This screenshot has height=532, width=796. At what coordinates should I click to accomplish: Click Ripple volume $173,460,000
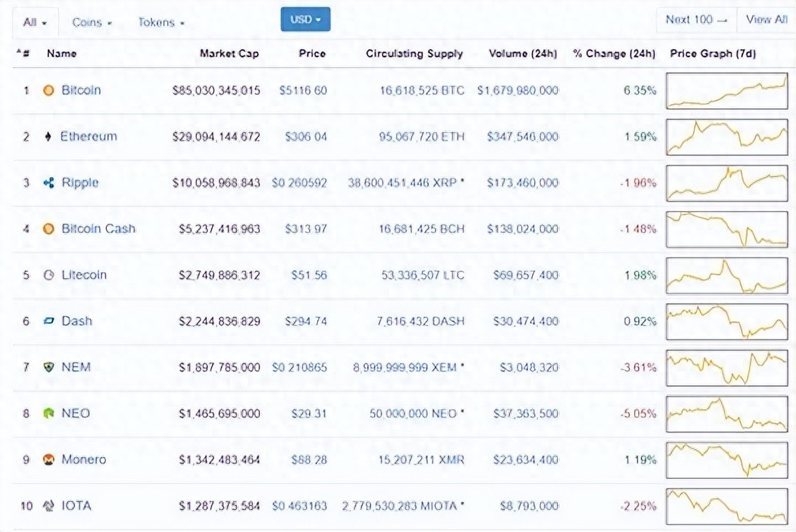coord(523,182)
